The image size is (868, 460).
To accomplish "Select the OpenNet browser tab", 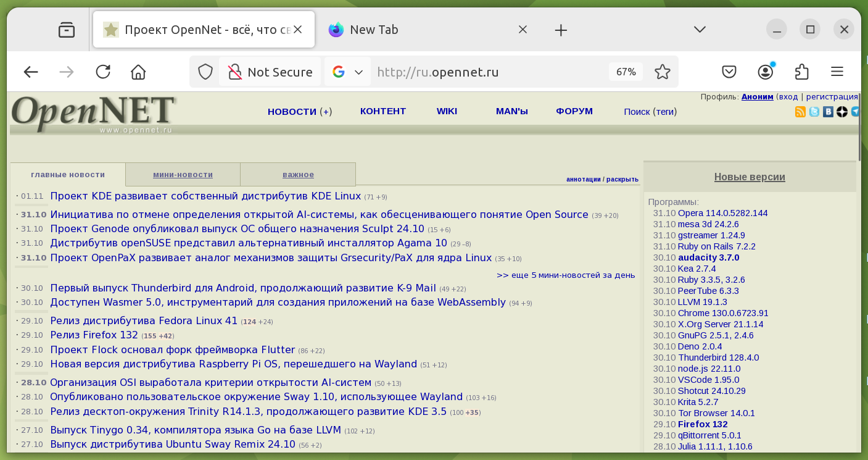I will coord(204,30).
